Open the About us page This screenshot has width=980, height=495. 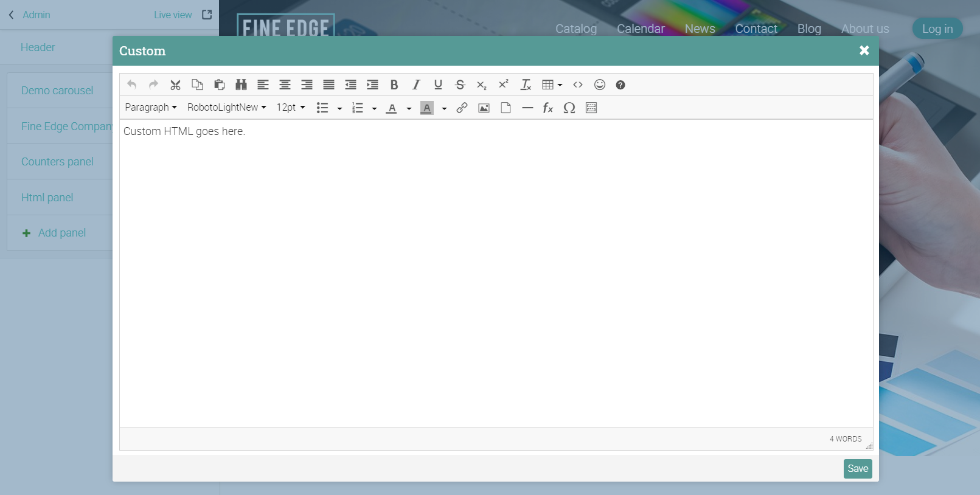pos(865,29)
